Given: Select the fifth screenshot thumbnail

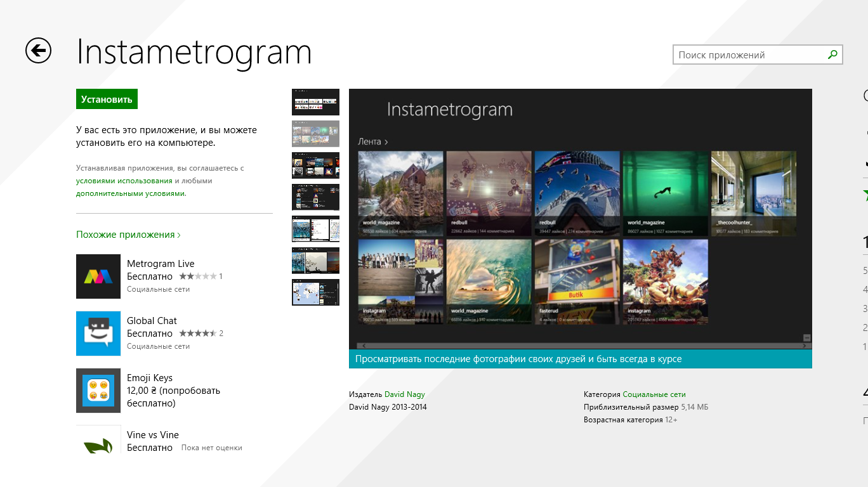Looking at the screenshot, I should pyautogui.click(x=315, y=229).
